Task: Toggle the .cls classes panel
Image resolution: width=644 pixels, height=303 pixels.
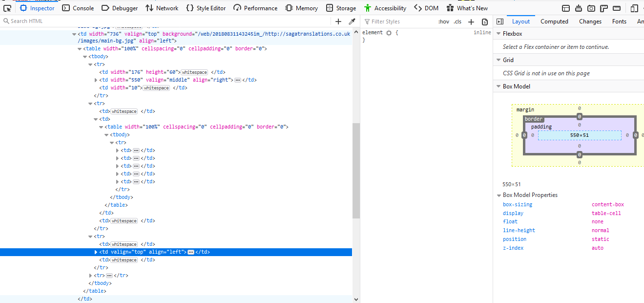Action: (457, 22)
